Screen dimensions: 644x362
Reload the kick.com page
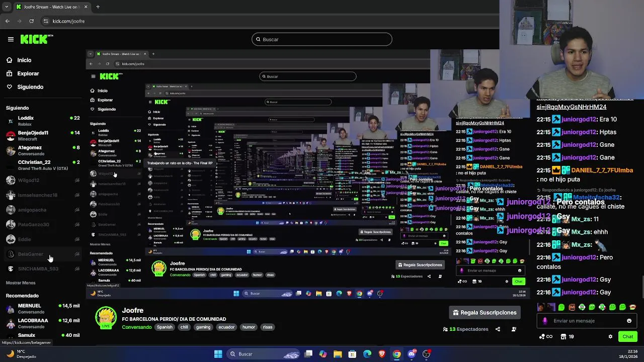click(31, 21)
